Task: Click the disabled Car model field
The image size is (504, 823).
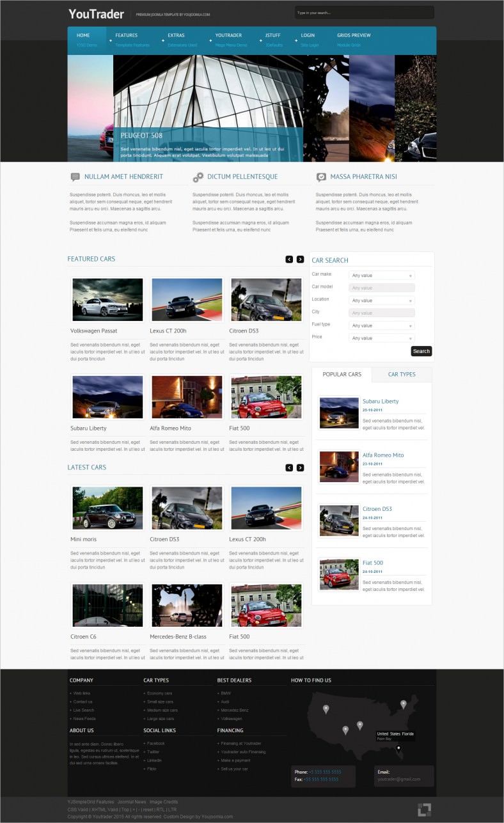Action: 382,288
